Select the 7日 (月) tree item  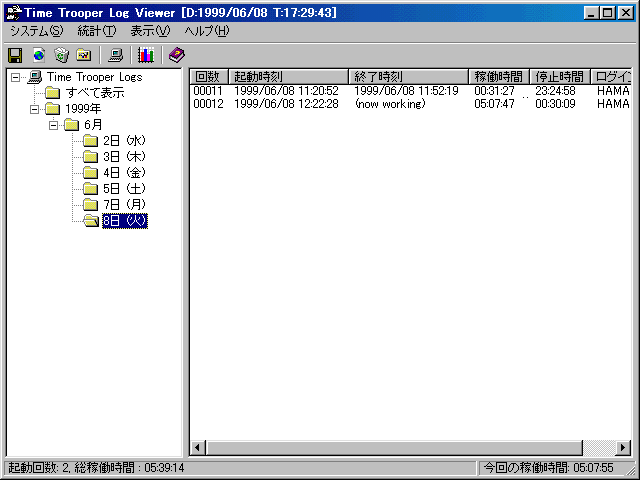(x=124, y=204)
